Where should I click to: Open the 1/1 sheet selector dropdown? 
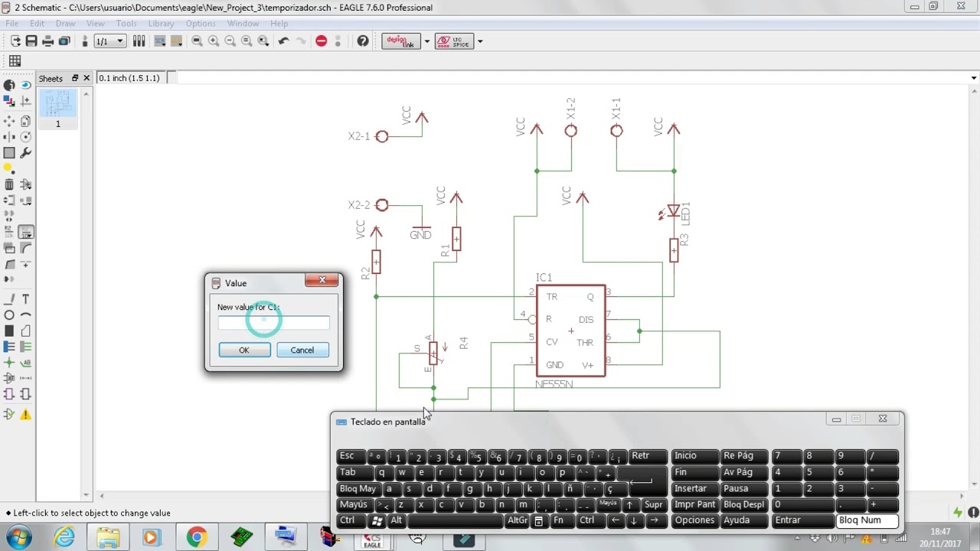(x=109, y=41)
